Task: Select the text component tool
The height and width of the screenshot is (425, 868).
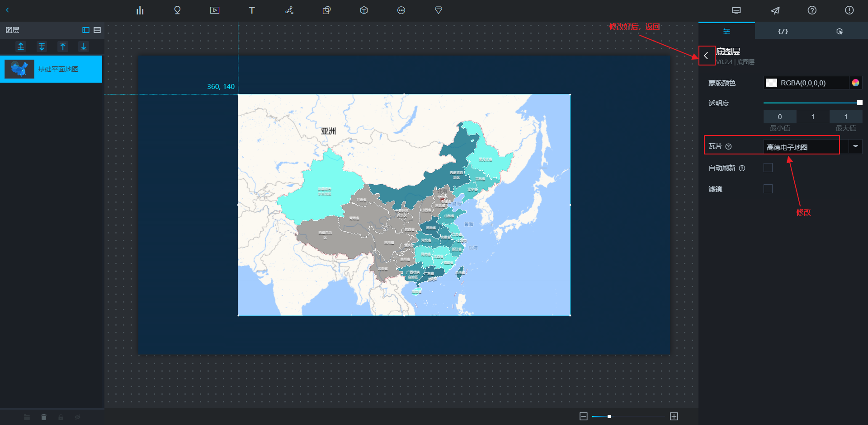Action: pyautogui.click(x=252, y=10)
